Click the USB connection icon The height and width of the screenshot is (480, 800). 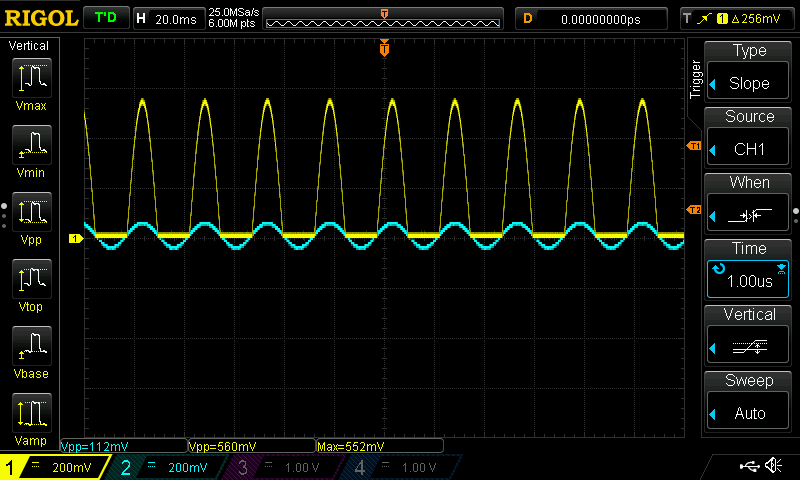click(x=749, y=465)
